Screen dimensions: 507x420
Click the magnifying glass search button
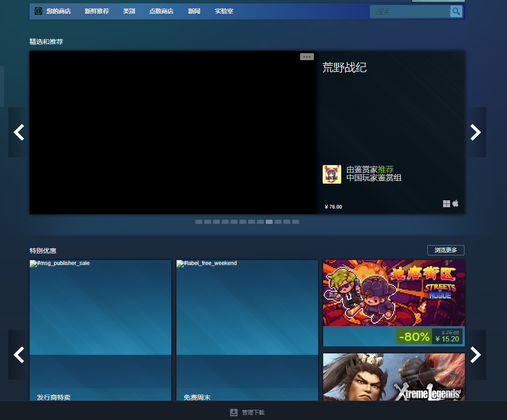coord(456,12)
